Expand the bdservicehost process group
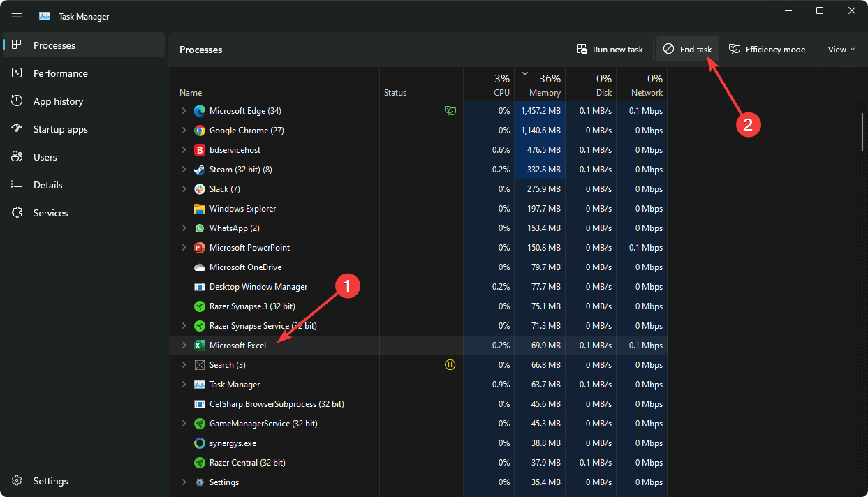Viewport: 868px width, 497px height. [x=184, y=150]
